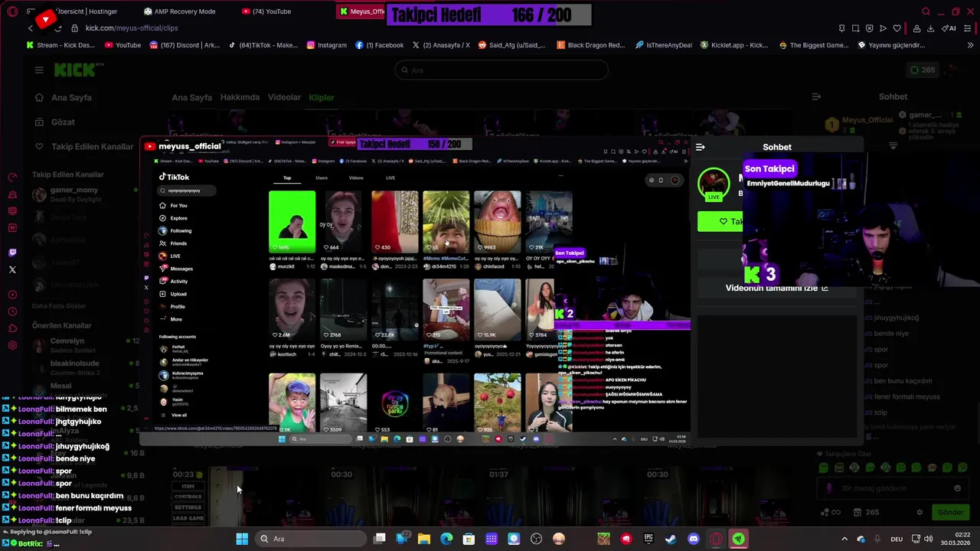Open Task View on the taskbar
Image resolution: width=980 pixels, height=551 pixels.
click(x=379, y=539)
